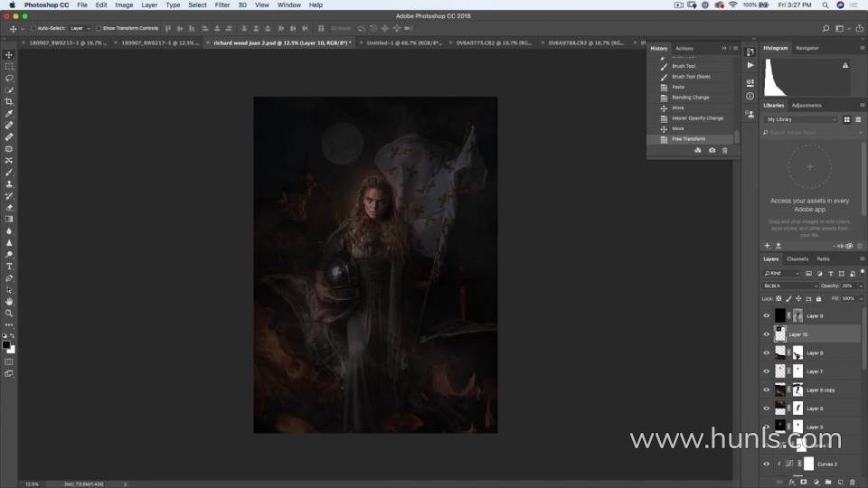
Task: Collapse History panel double-arrow
Action: click(x=724, y=48)
